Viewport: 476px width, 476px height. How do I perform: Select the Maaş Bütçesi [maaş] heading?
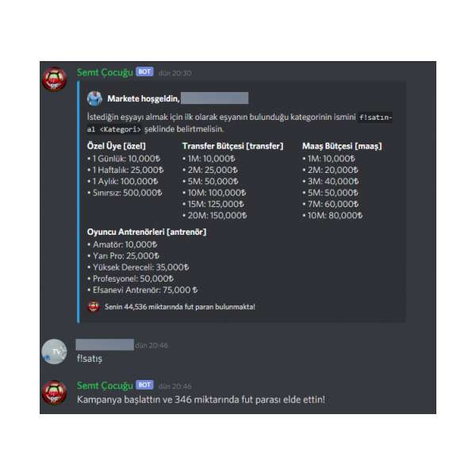click(x=342, y=146)
